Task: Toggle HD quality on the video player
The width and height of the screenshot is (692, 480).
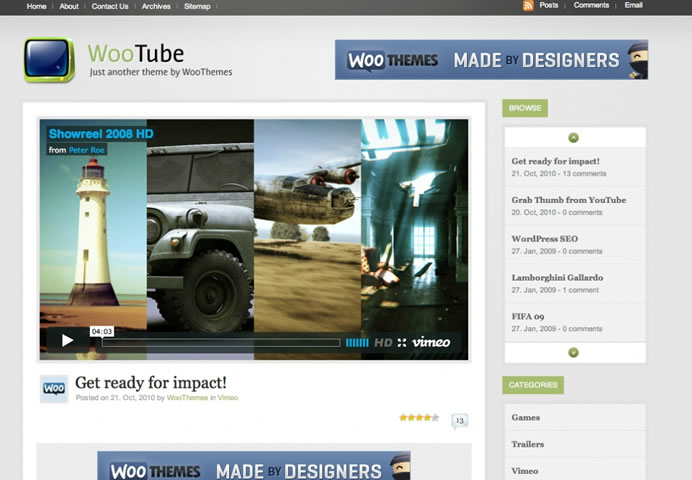Action: (383, 343)
